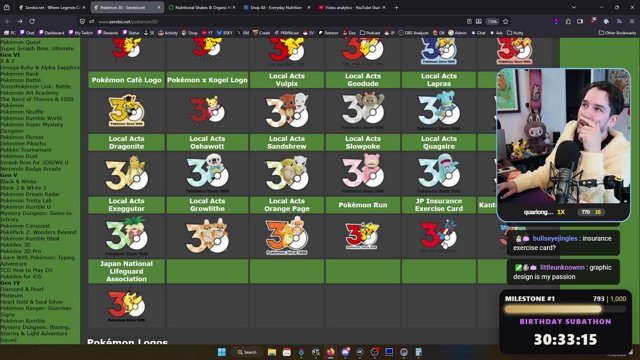Open File Explorer from the taskbar
The width and height of the screenshot is (640, 360).
pyautogui.click(x=272, y=352)
